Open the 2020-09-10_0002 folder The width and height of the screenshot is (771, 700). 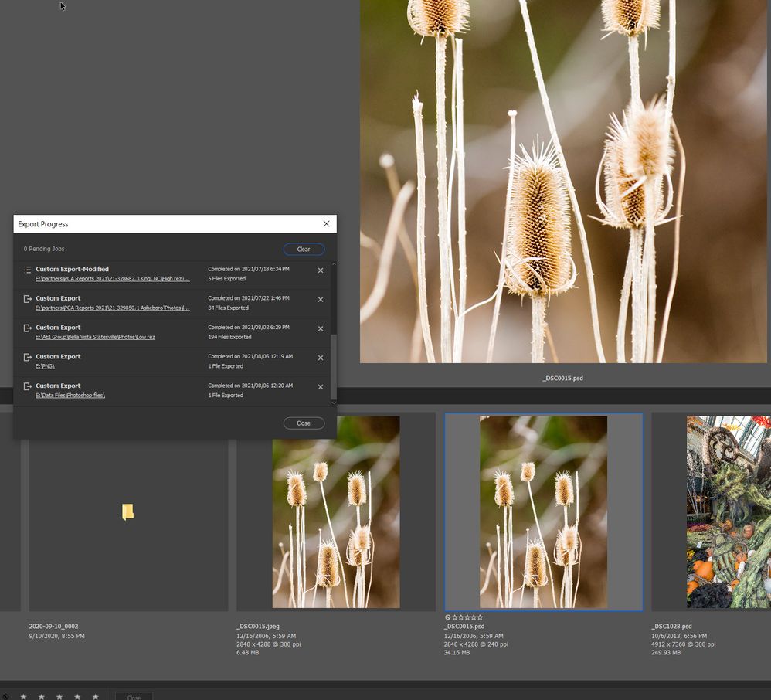click(128, 511)
